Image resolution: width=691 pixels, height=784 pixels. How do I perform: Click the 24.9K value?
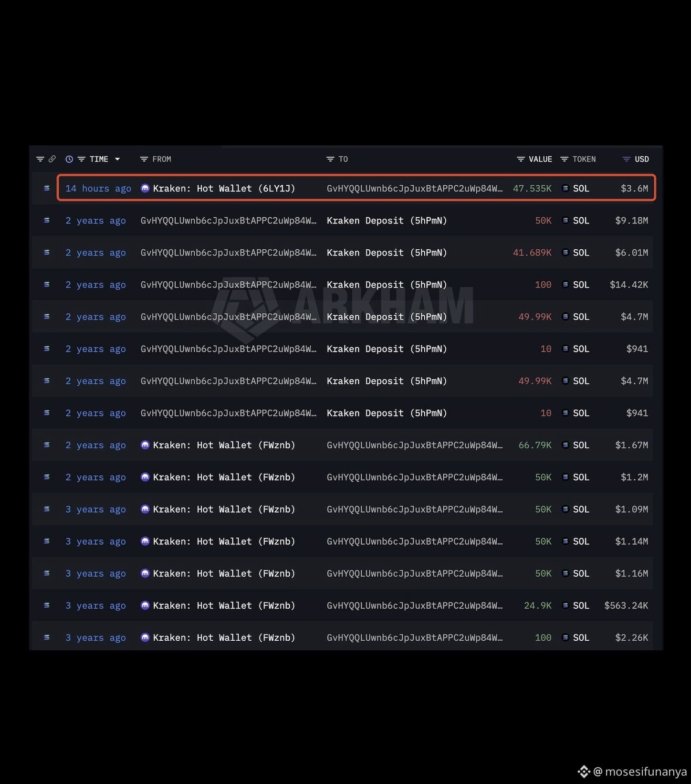click(x=538, y=605)
